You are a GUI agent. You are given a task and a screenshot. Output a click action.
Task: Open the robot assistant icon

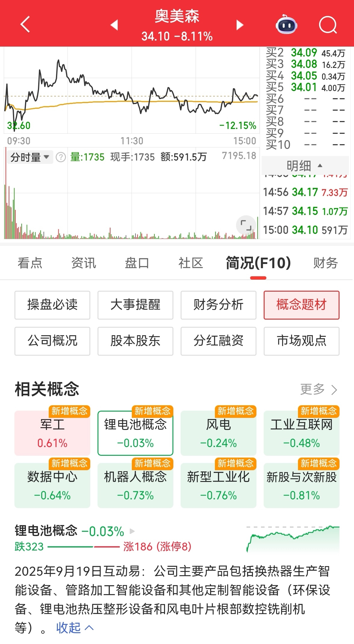click(x=286, y=24)
